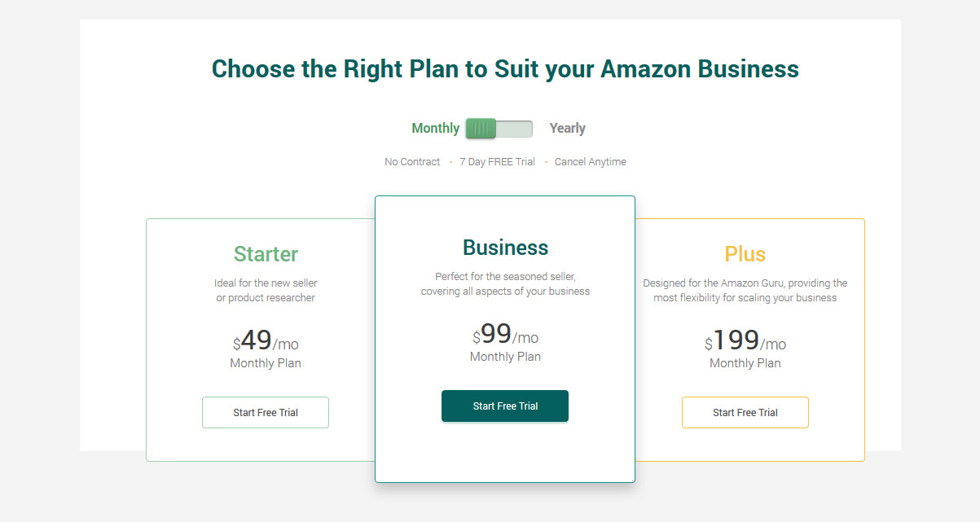The width and height of the screenshot is (980, 522).
Task: Click Starter description about new seller
Action: click(266, 291)
